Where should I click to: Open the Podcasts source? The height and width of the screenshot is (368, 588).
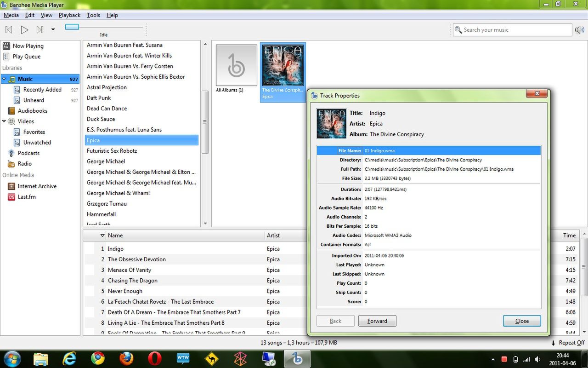pyautogui.click(x=28, y=153)
